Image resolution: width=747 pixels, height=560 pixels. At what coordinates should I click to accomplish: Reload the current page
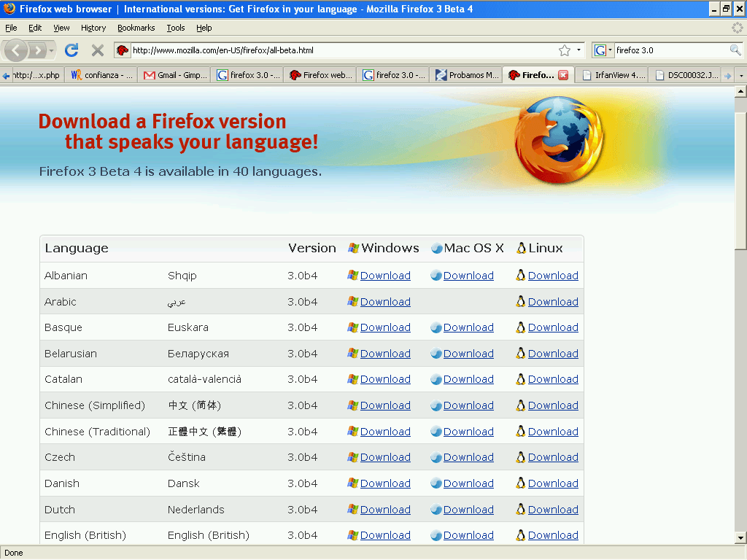pyautogui.click(x=71, y=50)
